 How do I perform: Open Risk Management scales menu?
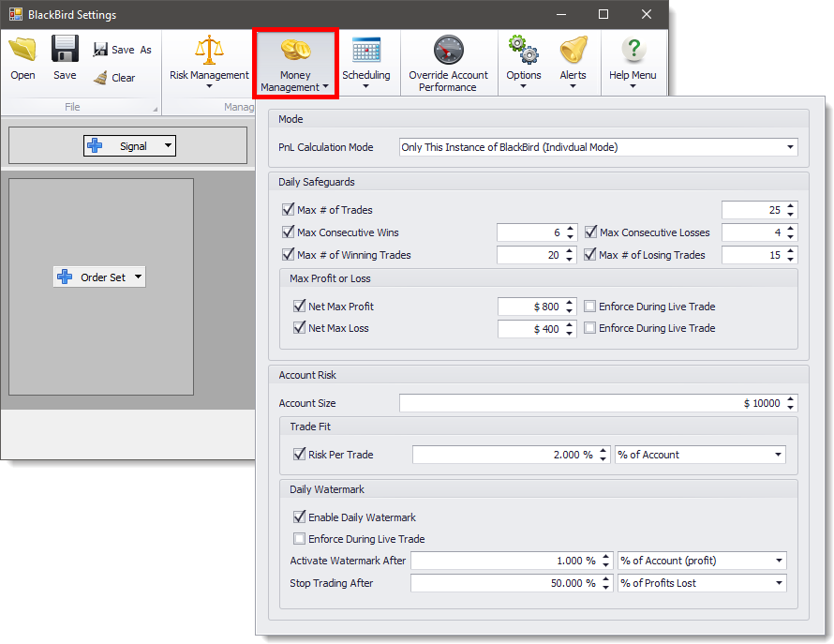[209, 62]
